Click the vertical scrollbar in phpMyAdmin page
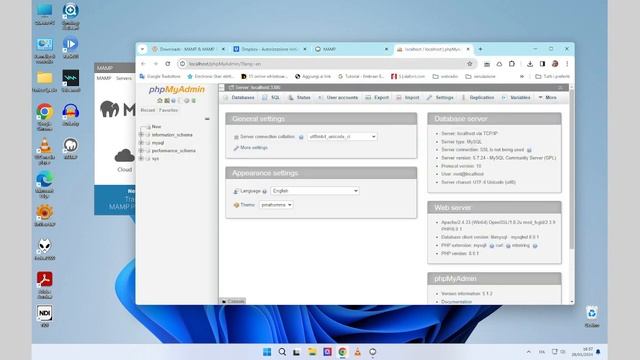 coord(572,169)
